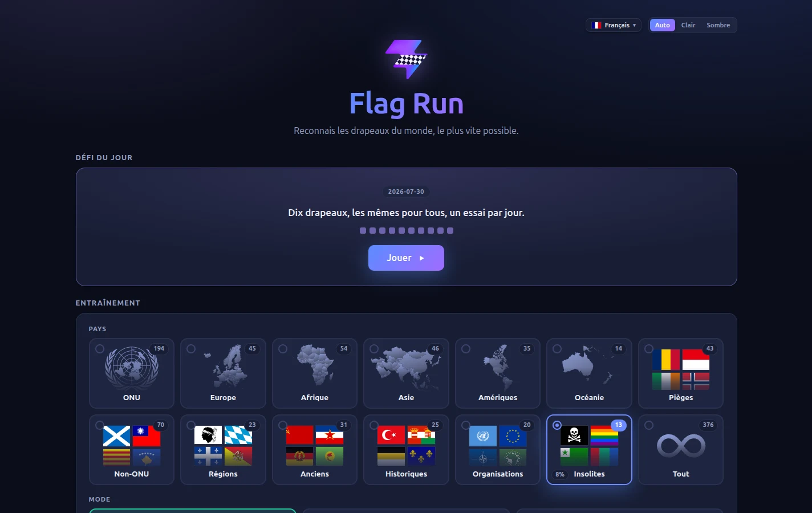Select the Pièges radio button

click(x=649, y=349)
